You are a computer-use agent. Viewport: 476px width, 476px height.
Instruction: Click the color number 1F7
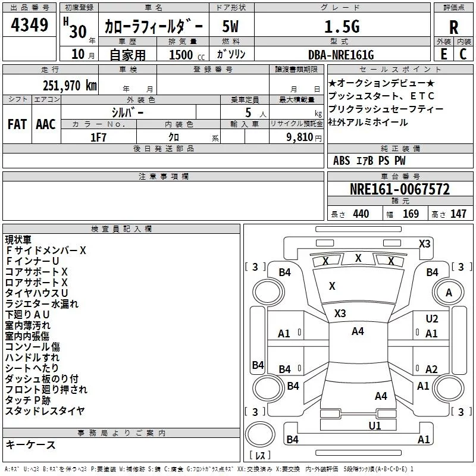(99, 136)
